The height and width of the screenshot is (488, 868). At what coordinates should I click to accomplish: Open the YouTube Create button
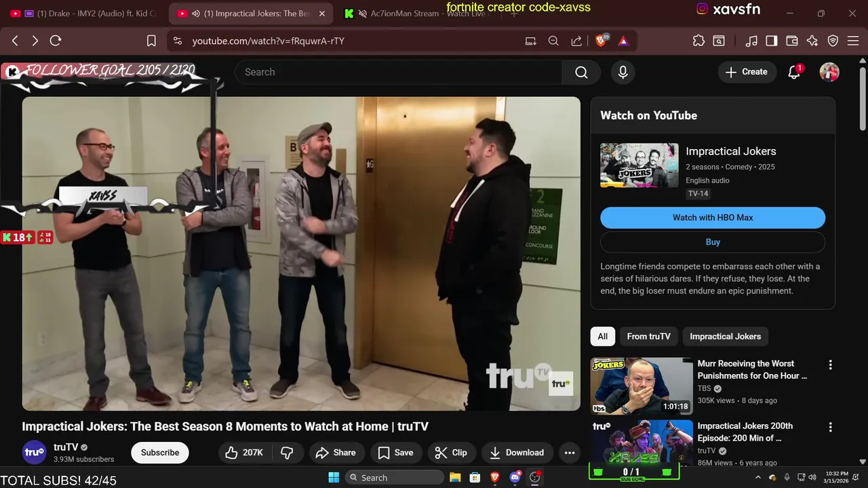point(747,72)
